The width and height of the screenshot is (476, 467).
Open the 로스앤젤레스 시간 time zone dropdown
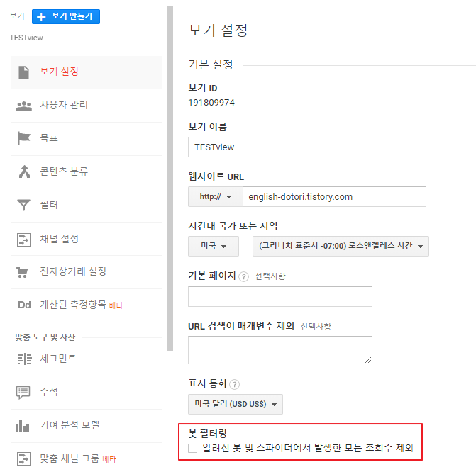click(x=341, y=246)
